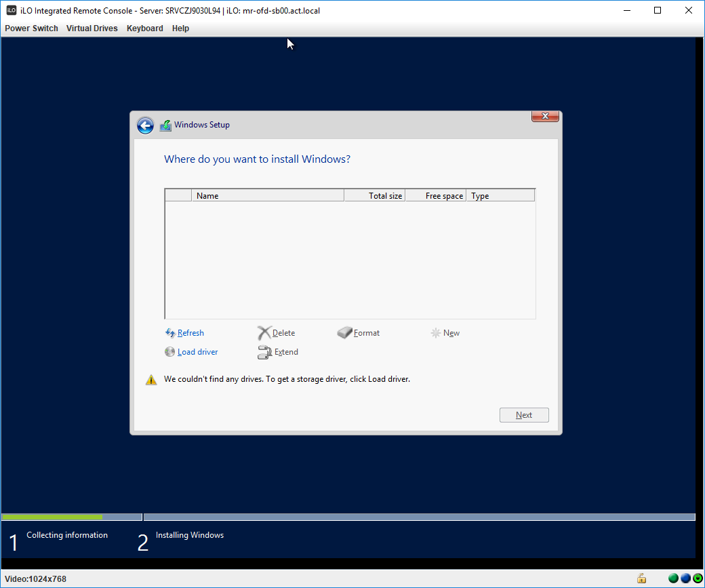Click the Extend partition icon
This screenshot has width=705, height=588.
click(x=264, y=352)
